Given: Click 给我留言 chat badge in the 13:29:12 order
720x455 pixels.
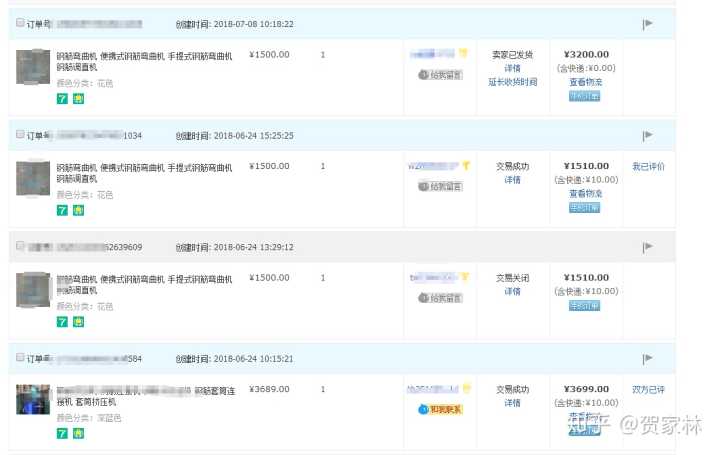Looking at the screenshot, I should [x=440, y=298].
